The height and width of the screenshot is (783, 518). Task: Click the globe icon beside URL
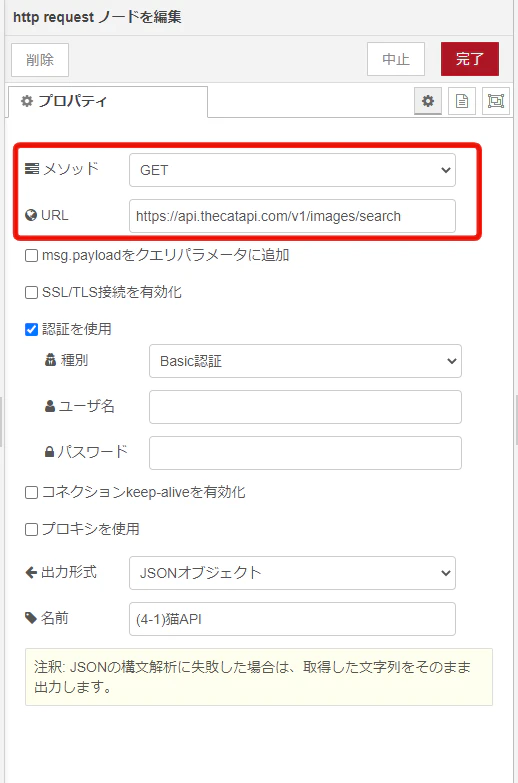(x=31, y=215)
